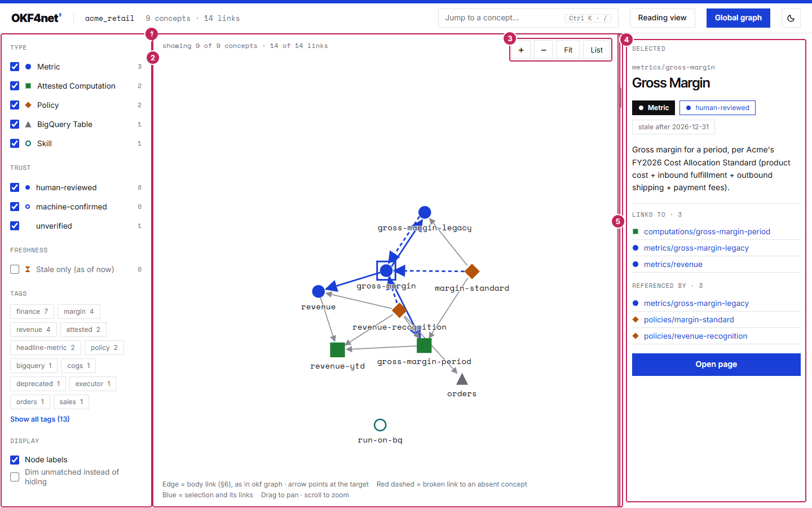Click the selected gross-margin graph node
Screen dimensions: 812x508
pyautogui.click(x=386, y=271)
